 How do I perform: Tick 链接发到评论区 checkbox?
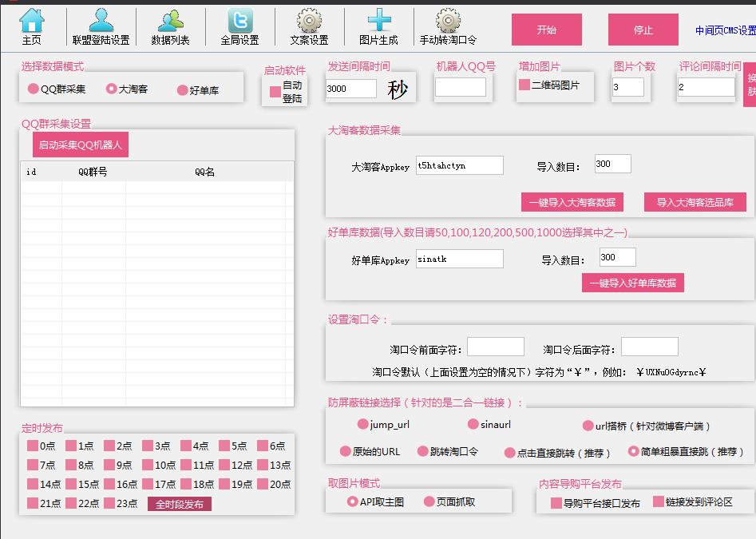click(x=659, y=501)
